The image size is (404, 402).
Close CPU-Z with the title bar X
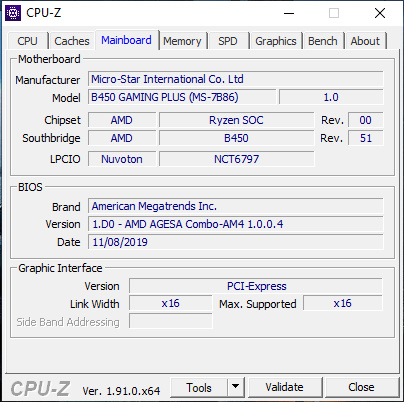380,13
